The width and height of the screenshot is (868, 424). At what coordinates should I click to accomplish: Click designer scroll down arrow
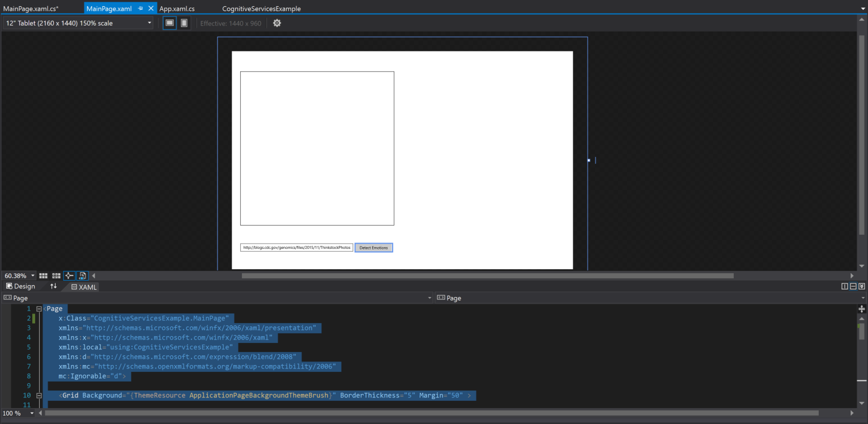(x=862, y=266)
